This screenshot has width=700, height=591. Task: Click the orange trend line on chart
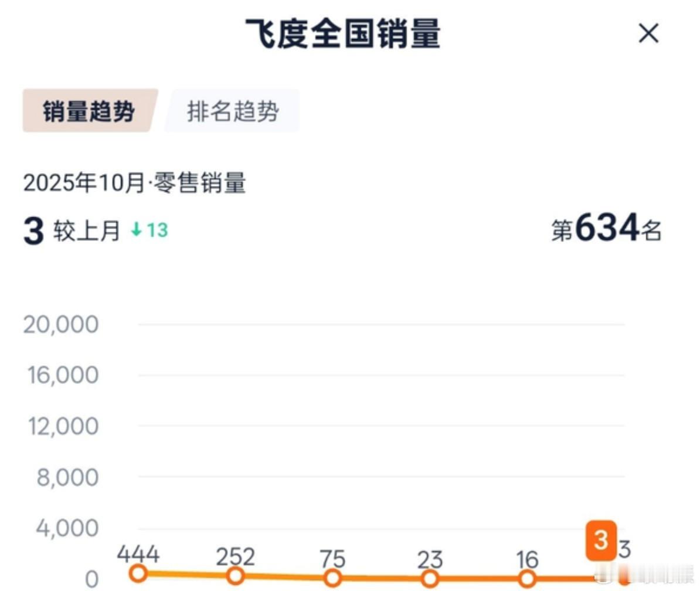(x=381, y=579)
